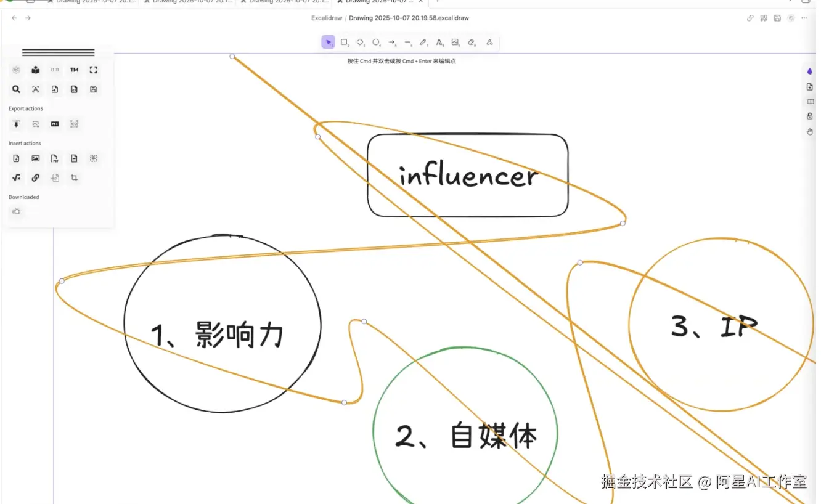The height and width of the screenshot is (504, 821).
Task: Select the Eraser tool
Action: coord(472,42)
